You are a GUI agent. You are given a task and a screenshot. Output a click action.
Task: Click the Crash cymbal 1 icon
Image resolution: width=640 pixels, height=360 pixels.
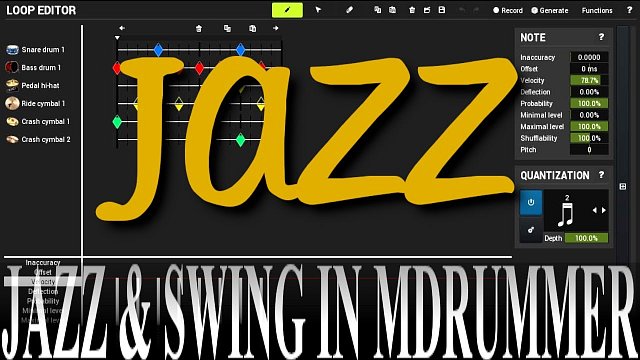(x=12, y=121)
